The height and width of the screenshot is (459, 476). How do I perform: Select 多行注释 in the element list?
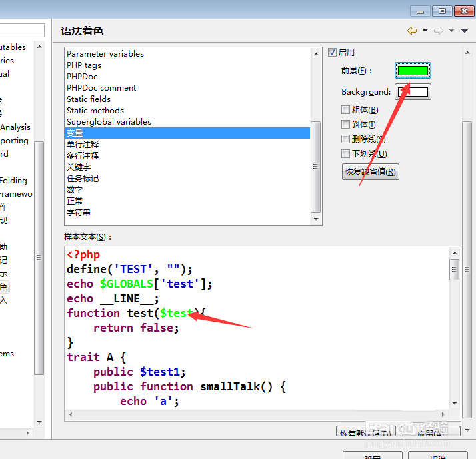click(x=187, y=156)
